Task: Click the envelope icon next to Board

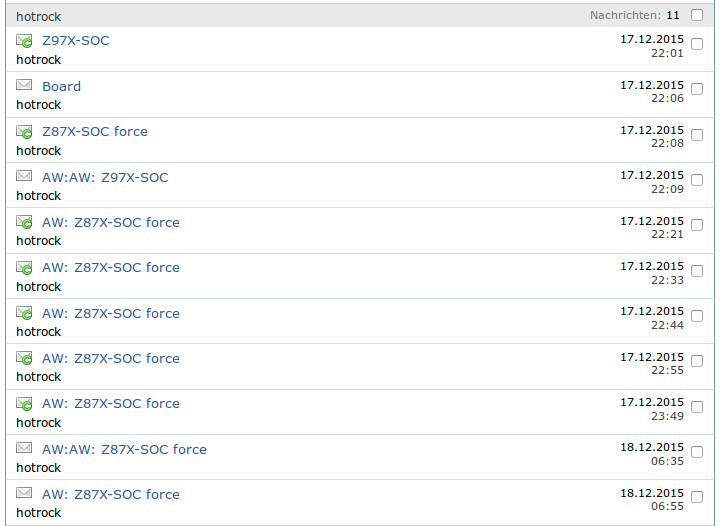Action: pos(24,85)
